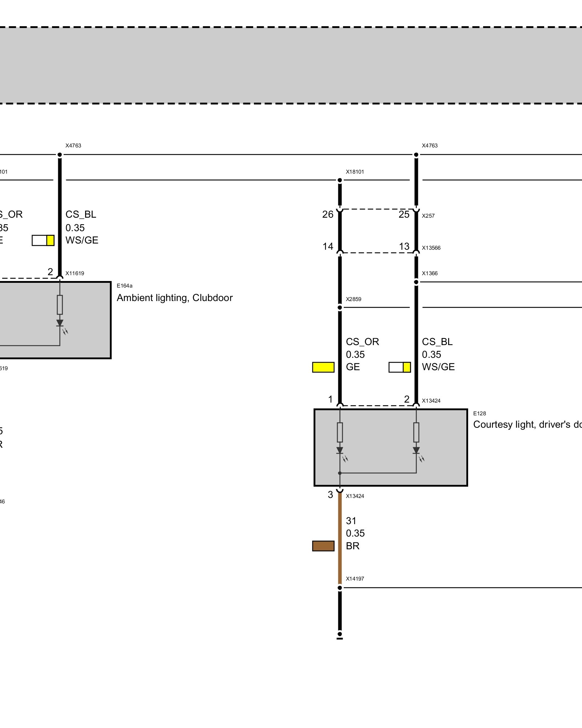The height and width of the screenshot is (728, 582).
Task: Click the BR wire color code text
Action: point(352,546)
